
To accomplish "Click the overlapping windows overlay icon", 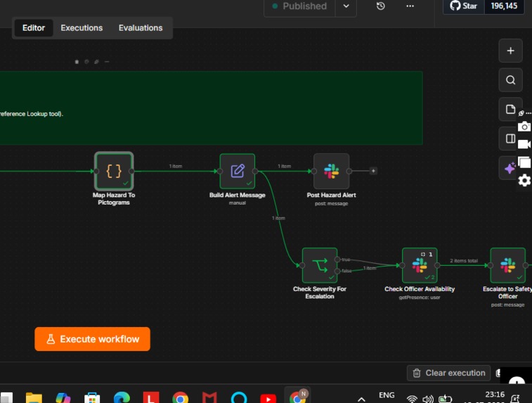I will click(524, 162).
